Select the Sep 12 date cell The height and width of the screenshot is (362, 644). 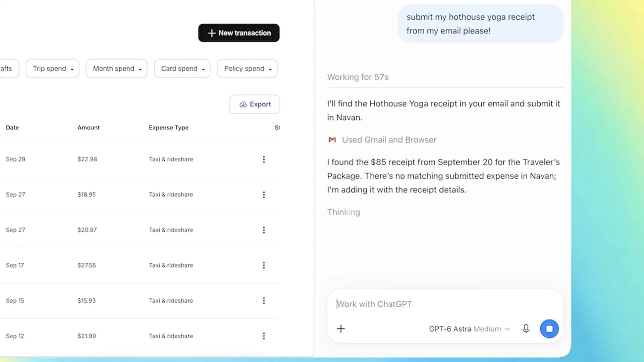click(x=15, y=336)
